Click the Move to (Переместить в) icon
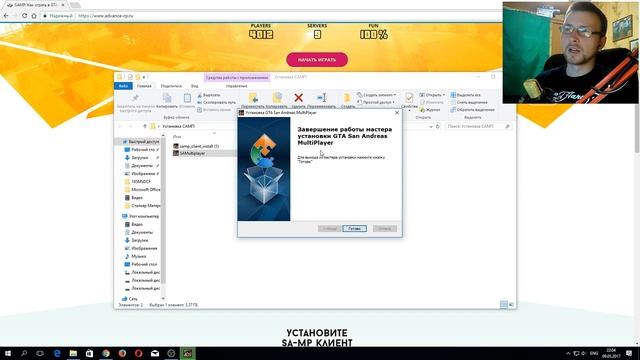This screenshot has width=640, height=360. coord(253,98)
